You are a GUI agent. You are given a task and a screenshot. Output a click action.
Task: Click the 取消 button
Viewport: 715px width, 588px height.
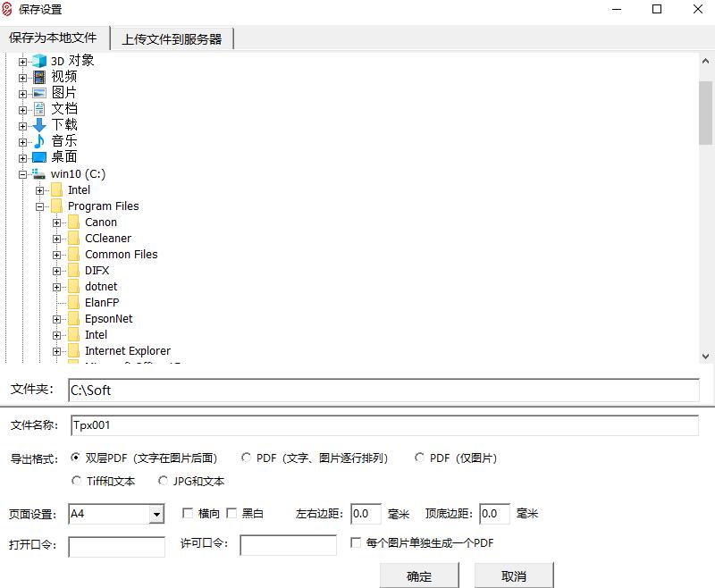[514, 576]
